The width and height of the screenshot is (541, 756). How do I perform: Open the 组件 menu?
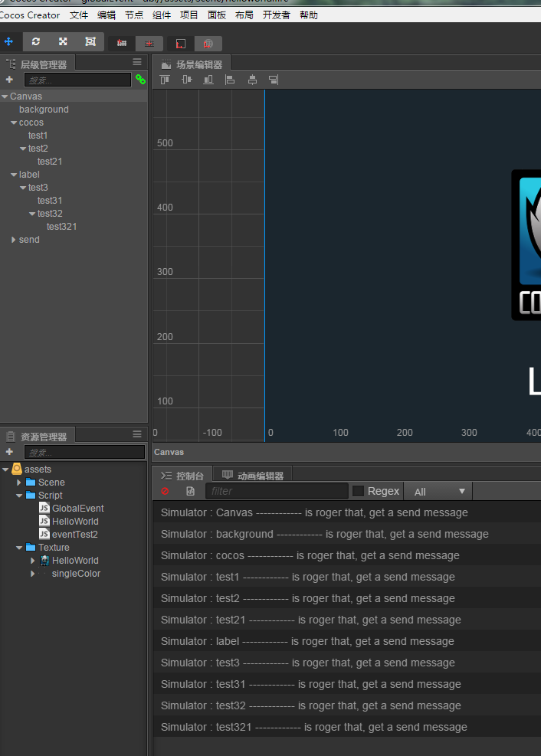pos(162,15)
